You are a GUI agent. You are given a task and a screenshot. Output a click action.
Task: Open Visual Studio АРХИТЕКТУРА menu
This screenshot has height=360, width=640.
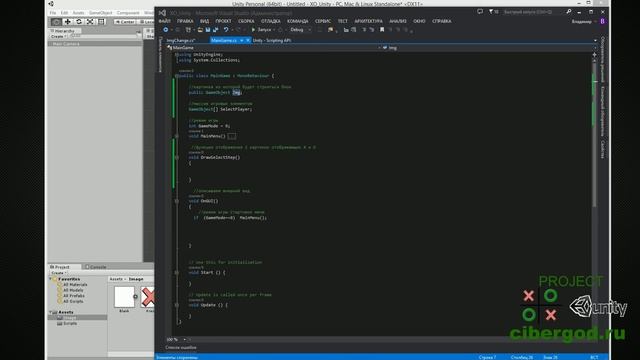[368, 21]
